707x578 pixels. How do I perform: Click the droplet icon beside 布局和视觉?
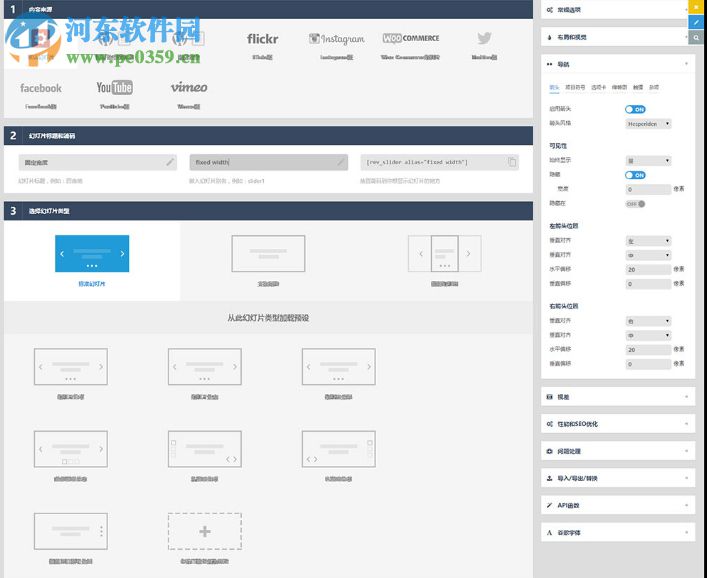pos(549,37)
